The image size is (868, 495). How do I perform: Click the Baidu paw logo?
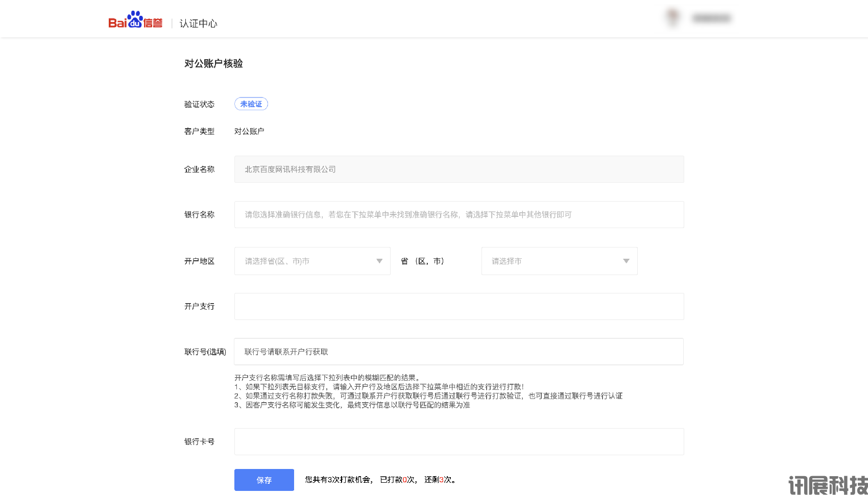click(x=135, y=20)
